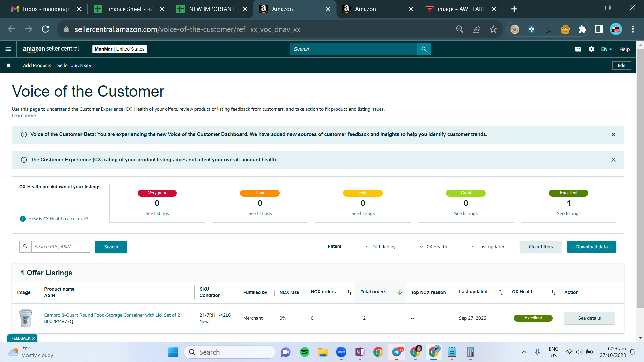This screenshot has width=644, height=362.
Task: Click the Seller Central header search box
Action: coord(354,49)
